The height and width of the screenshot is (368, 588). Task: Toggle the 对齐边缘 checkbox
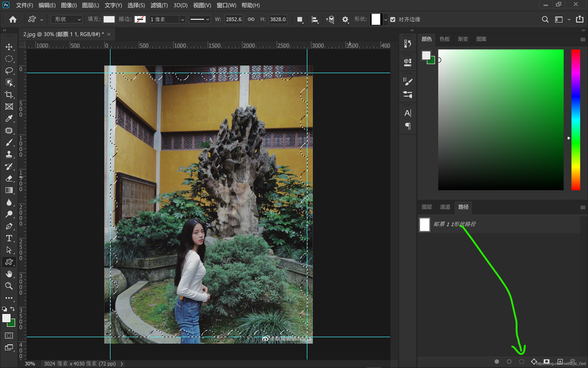pyautogui.click(x=393, y=20)
